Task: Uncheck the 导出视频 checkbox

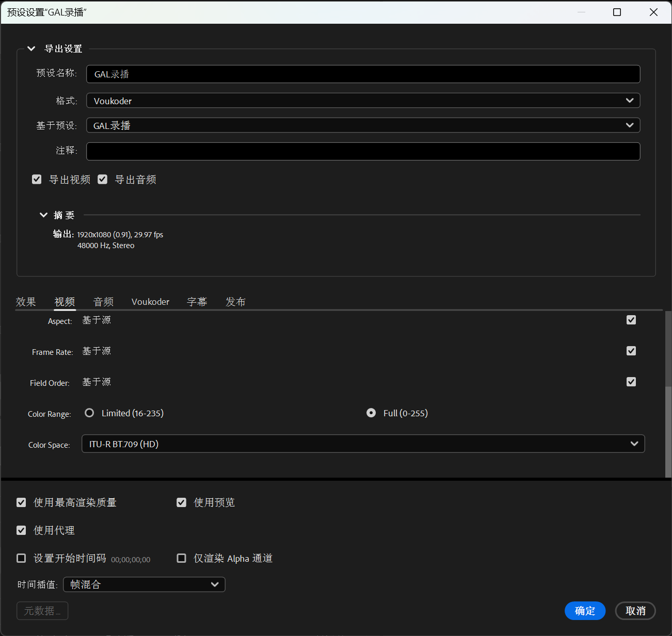Action: tap(37, 180)
